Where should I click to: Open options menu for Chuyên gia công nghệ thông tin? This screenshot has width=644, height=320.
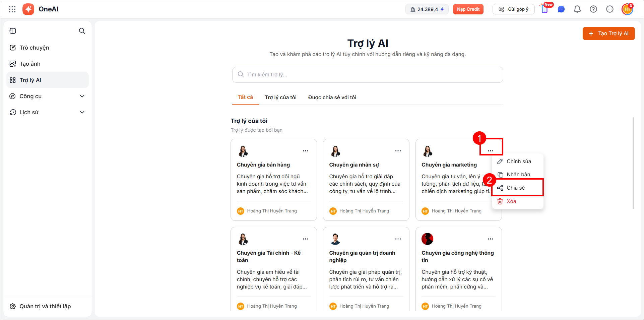[491, 239]
